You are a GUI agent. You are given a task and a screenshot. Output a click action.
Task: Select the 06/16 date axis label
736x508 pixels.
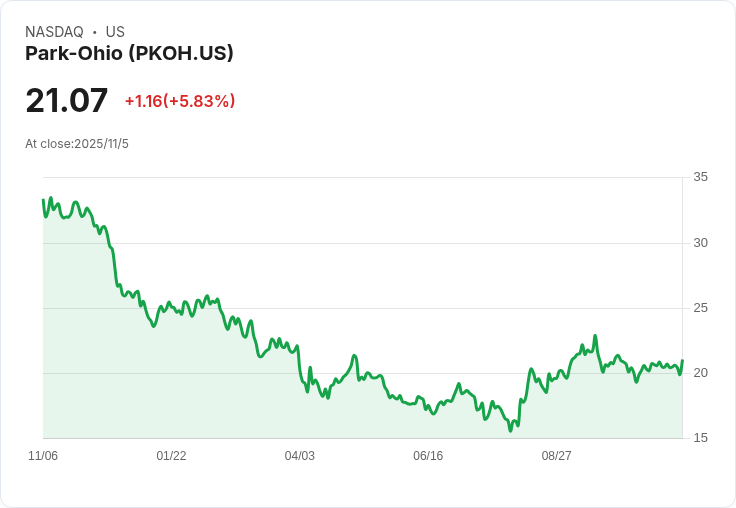(428, 456)
